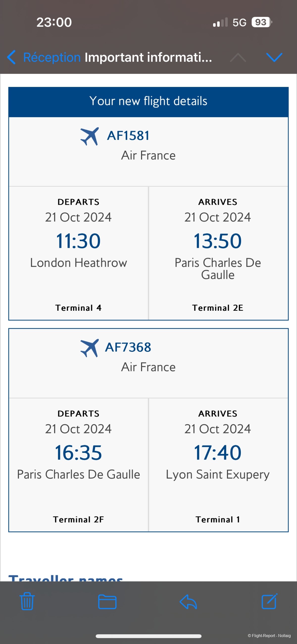This screenshot has width=297, height=644.
Task: Tap the airplane icon beside AF7368
Action: pos(90,348)
